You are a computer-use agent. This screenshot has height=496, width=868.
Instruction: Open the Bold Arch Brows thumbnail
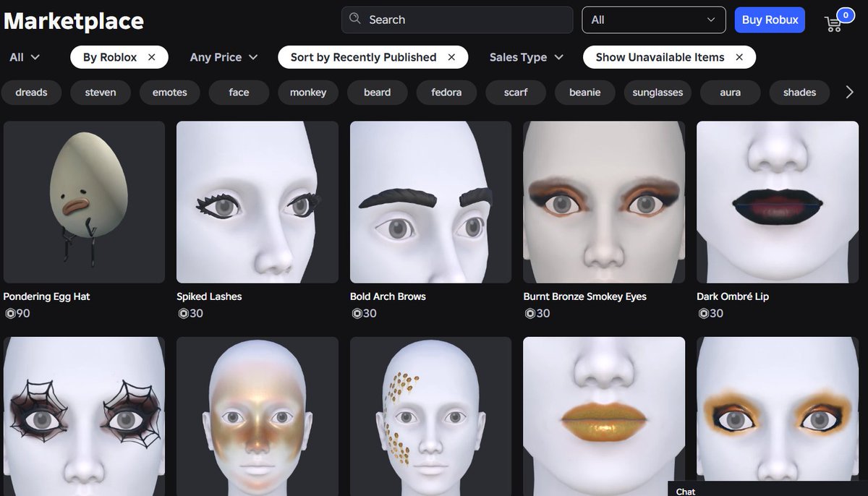pos(431,202)
